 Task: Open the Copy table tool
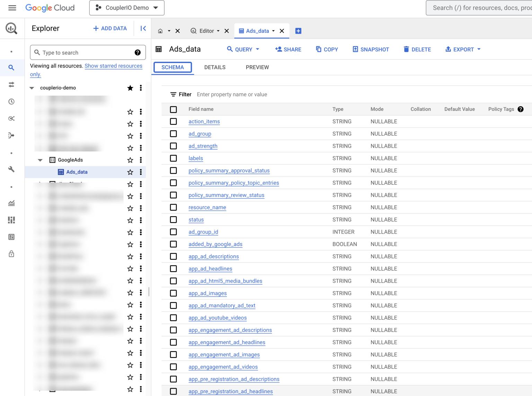click(x=327, y=49)
